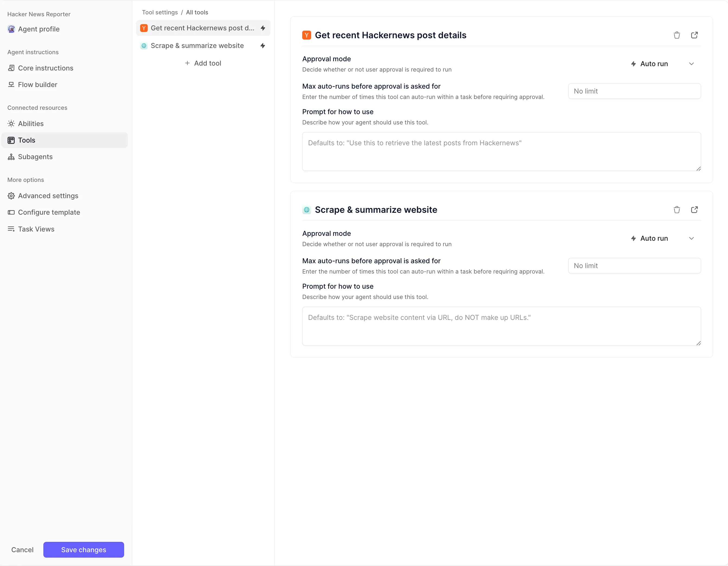Click the Hackernews Y logo in card header
This screenshot has width=728, height=566.
(307, 35)
